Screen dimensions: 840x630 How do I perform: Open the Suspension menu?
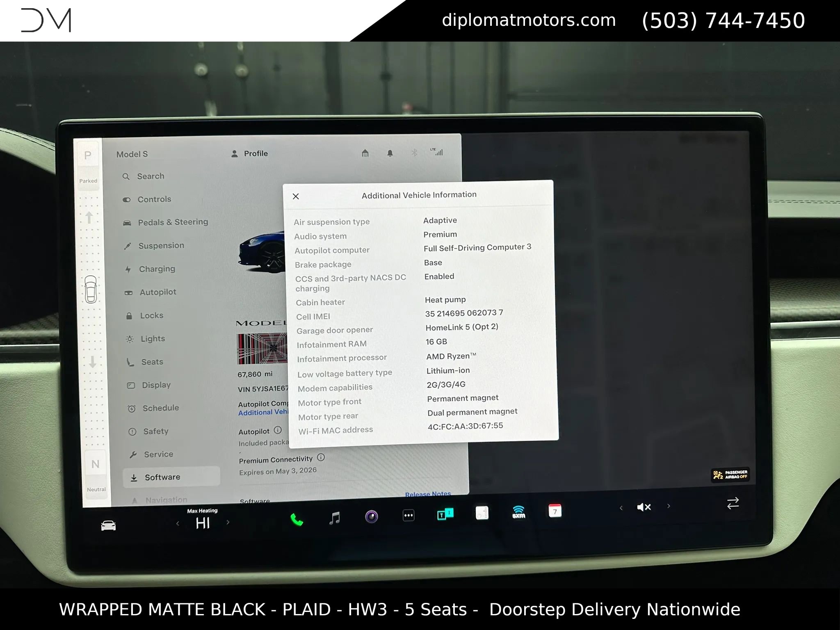pos(154,246)
